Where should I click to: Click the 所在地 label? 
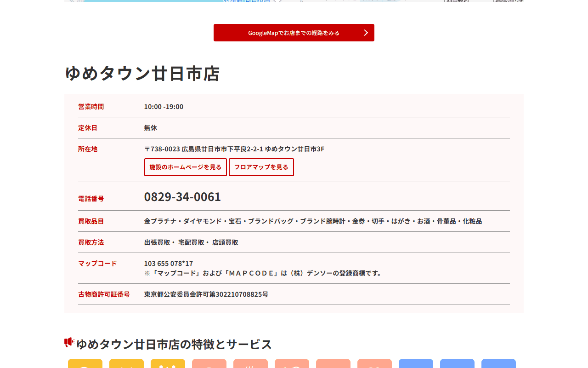(88, 149)
